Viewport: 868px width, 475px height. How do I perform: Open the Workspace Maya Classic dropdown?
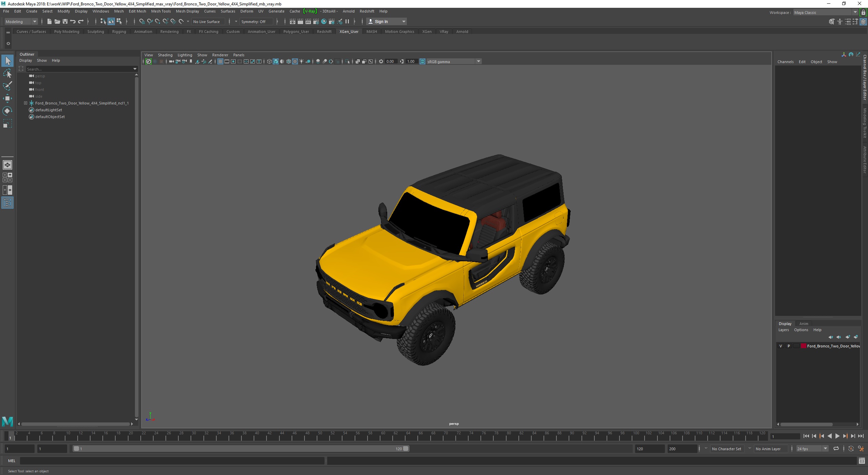(x=825, y=13)
